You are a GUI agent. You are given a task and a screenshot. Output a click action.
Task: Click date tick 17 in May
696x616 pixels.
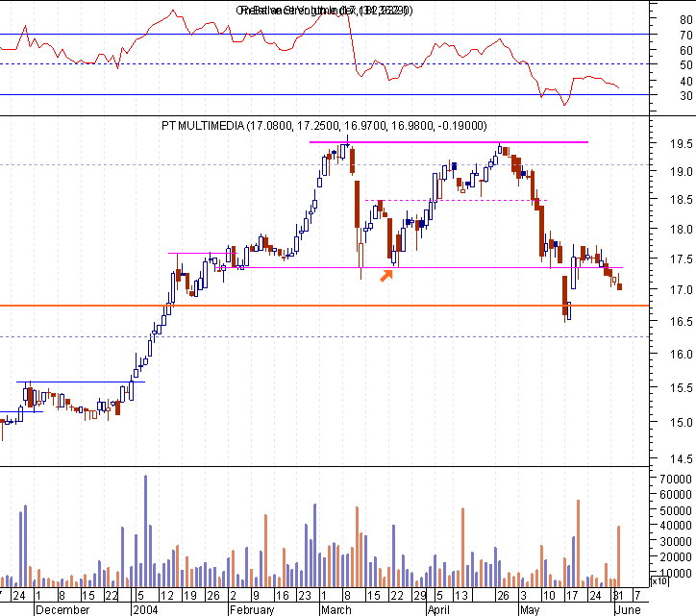pos(572,596)
